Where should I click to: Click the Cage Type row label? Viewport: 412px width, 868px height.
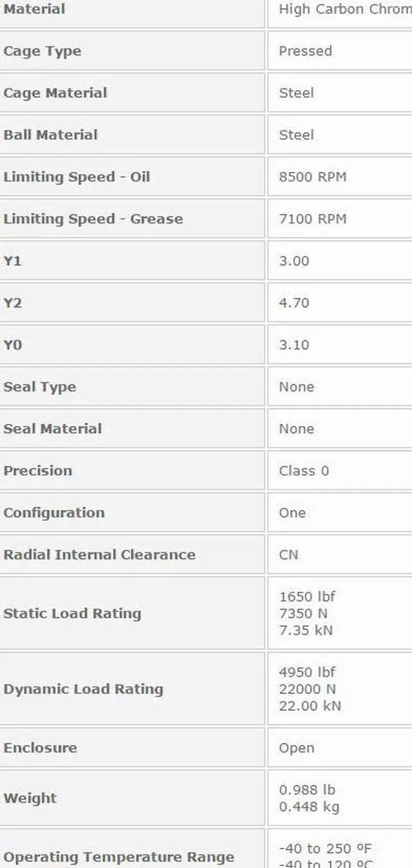pyautogui.click(x=42, y=52)
